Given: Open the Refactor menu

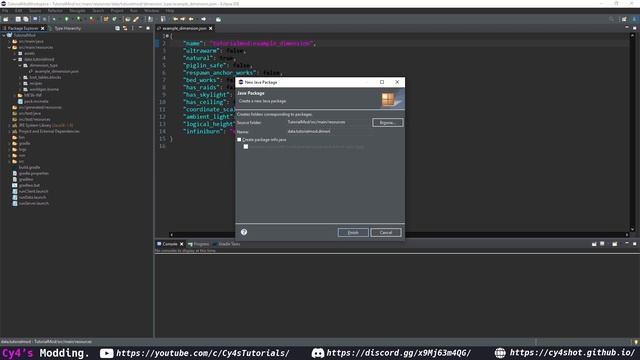Looking at the screenshot, I should point(55,11).
